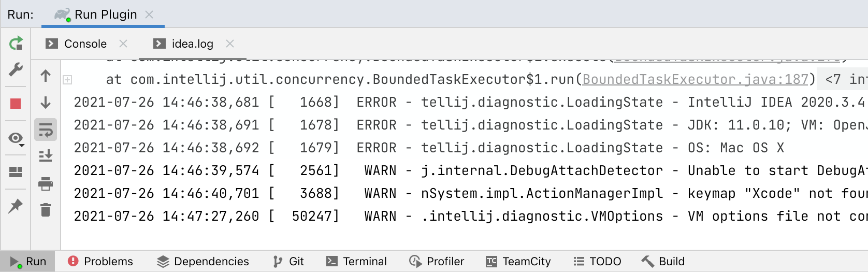Open the Problems tool window
The width and height of the screenshot is (868, 272).
pyautogui.click(x=100, y=261)
